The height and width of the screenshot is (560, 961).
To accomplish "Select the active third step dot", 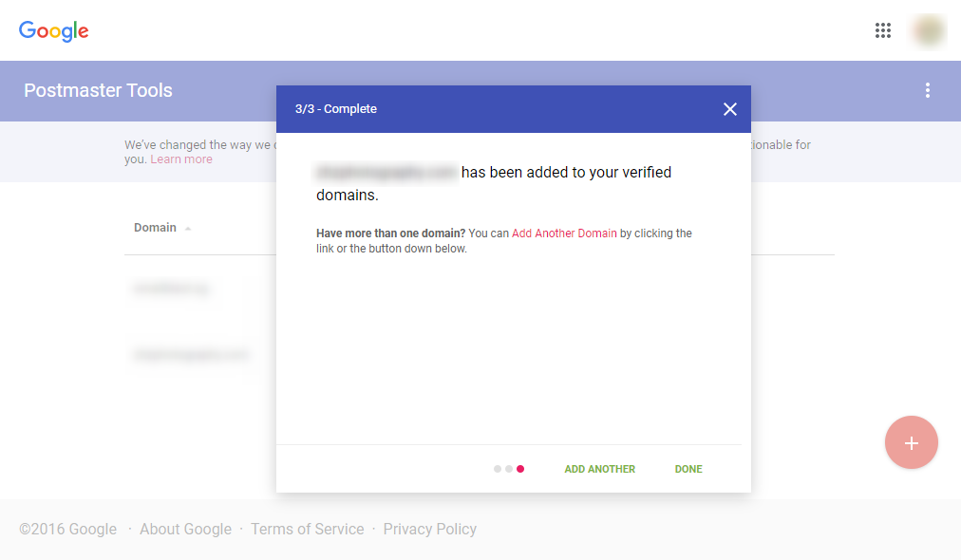I will 520,469.
